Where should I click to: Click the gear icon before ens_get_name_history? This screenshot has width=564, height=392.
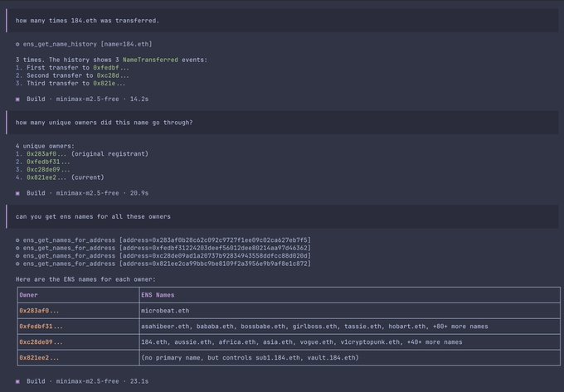(x=18, y=43)
